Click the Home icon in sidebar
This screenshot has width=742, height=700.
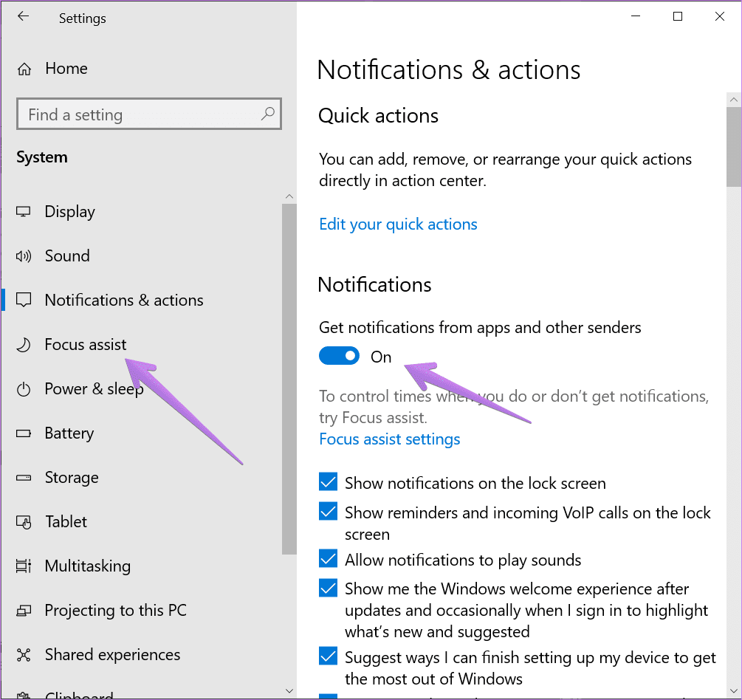tap(24, 69)
